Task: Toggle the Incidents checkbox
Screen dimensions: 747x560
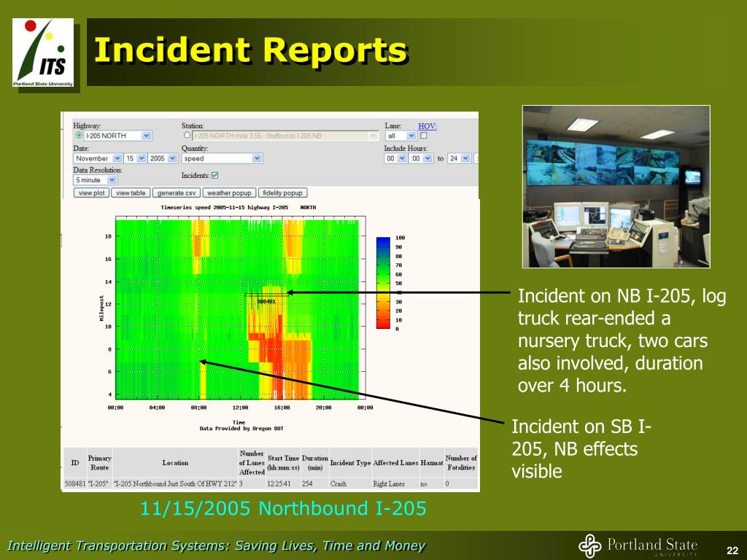Action: click(215, 176)
